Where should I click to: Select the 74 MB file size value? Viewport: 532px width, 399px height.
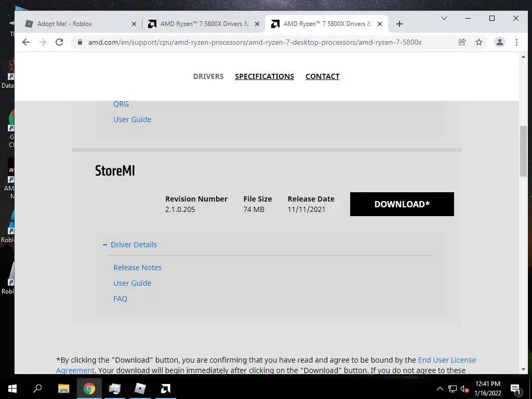coord(254,209)
